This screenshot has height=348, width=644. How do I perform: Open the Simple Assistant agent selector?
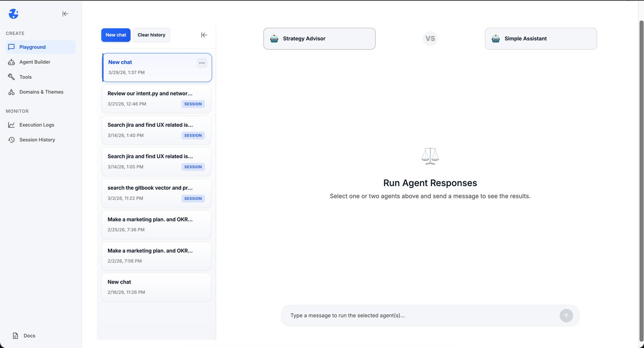[x=541, y=39]
